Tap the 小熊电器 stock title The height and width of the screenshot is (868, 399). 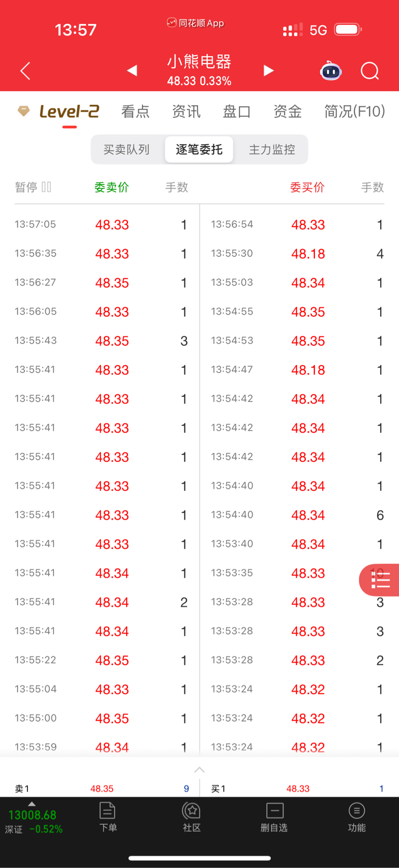coord(199,62)
